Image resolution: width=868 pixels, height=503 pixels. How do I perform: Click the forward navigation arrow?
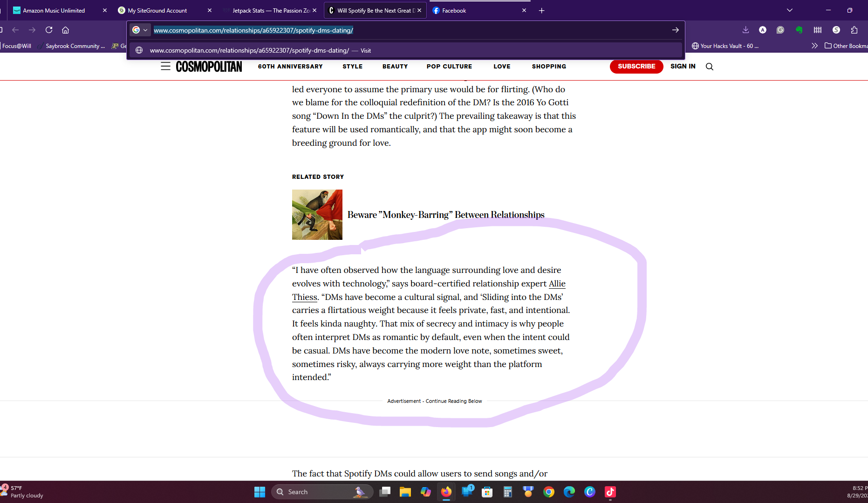tap(32, 30)
